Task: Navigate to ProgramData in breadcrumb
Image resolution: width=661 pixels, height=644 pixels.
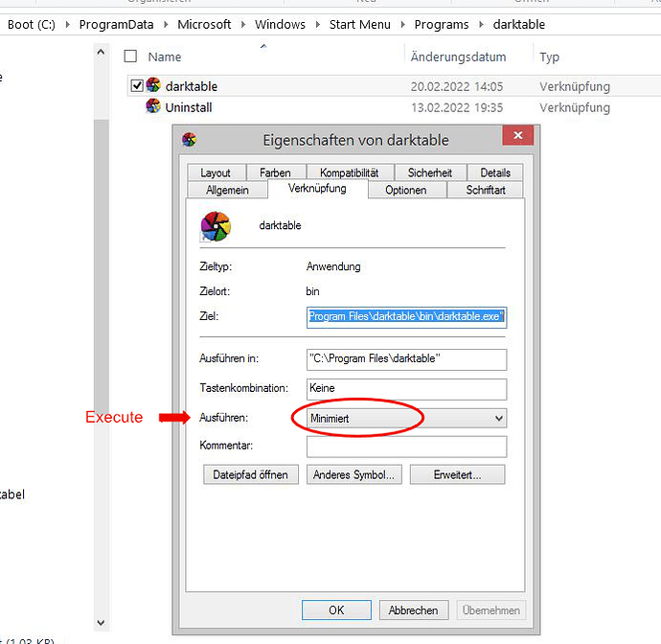Action: pos(116,25)
